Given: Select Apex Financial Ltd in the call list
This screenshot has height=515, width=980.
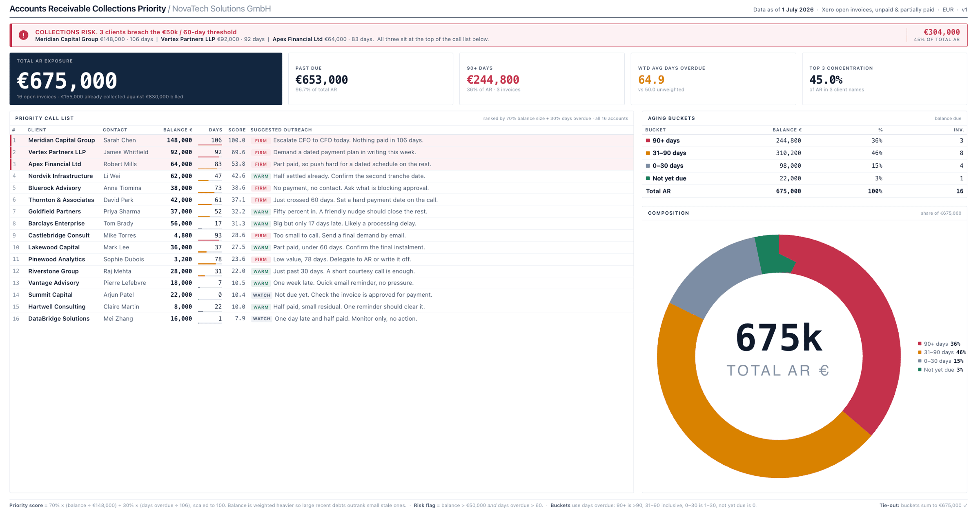Looking at the screenshot, I should (x=55, y=164).
